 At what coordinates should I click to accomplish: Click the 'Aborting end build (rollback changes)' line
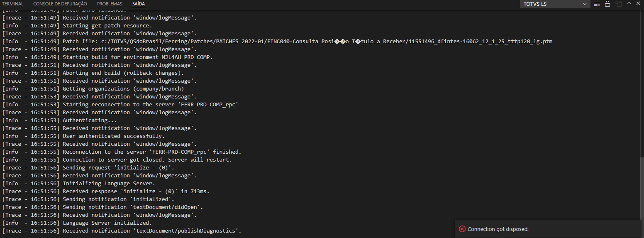click(93, 73)
